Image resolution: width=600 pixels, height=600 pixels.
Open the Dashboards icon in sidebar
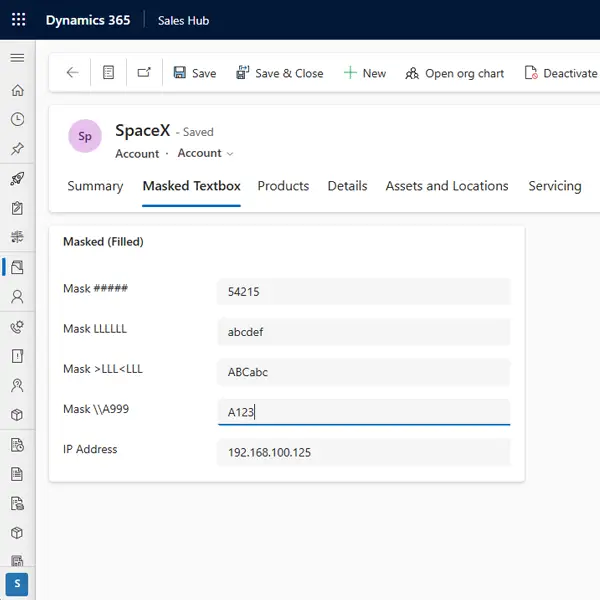click(17, 237)
